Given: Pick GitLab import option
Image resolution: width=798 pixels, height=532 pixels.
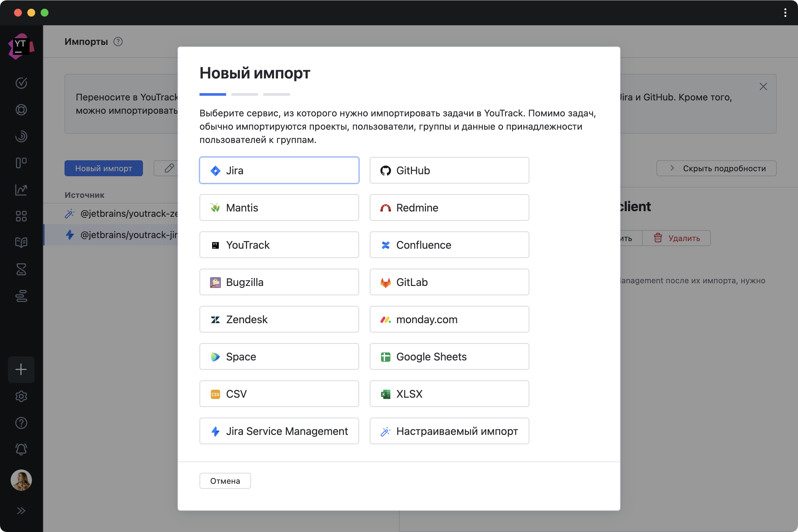Looking at the screenshot, I should 449,282.
